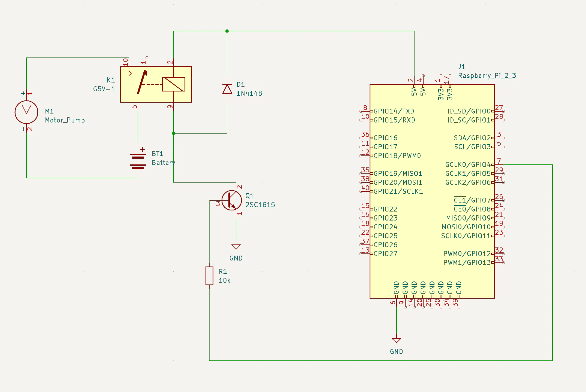Image resolution: width=586 pixels, height=392 pixels.
Task: Click the 'M1' reference label
Action: 49,111
